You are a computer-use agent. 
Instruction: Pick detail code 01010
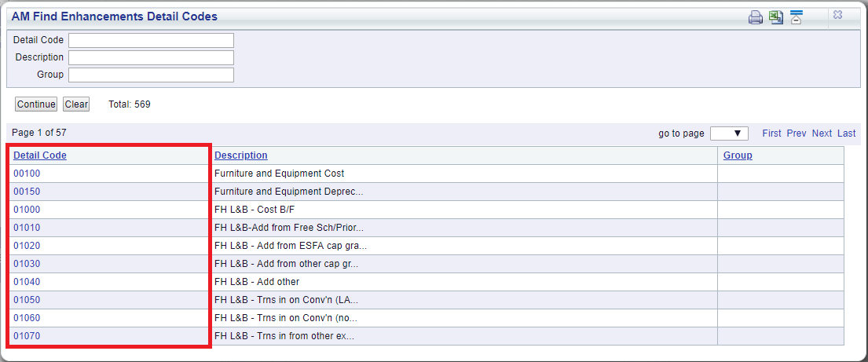tap(27, 228)
